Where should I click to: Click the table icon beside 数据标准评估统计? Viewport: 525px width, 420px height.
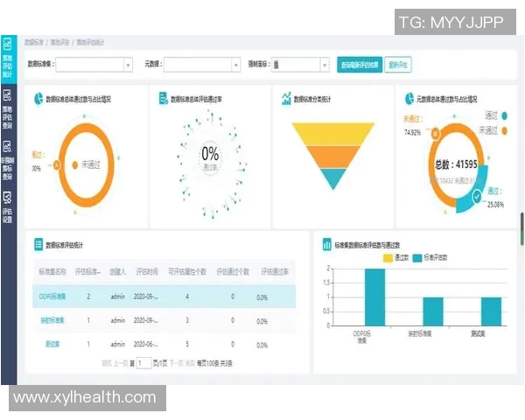coord(38,246)
